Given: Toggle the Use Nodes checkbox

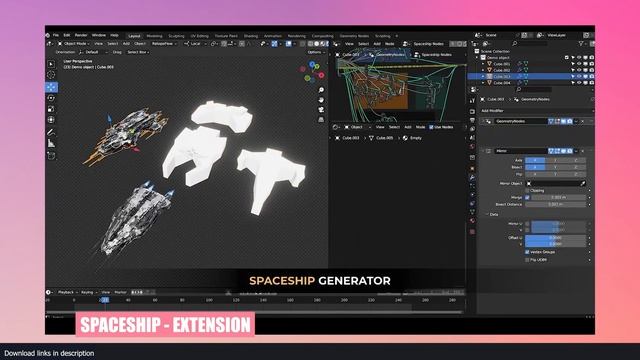Looking at the screenshot, I should [431, 127].
